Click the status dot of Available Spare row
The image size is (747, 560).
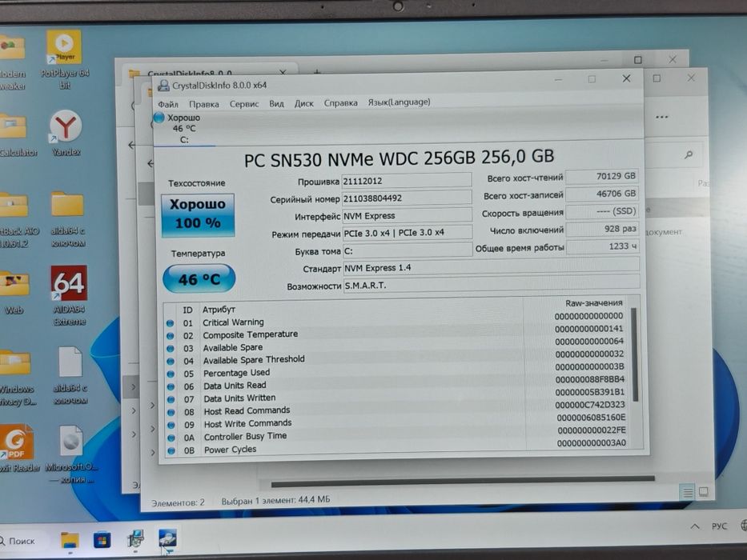tap(171, 349)
